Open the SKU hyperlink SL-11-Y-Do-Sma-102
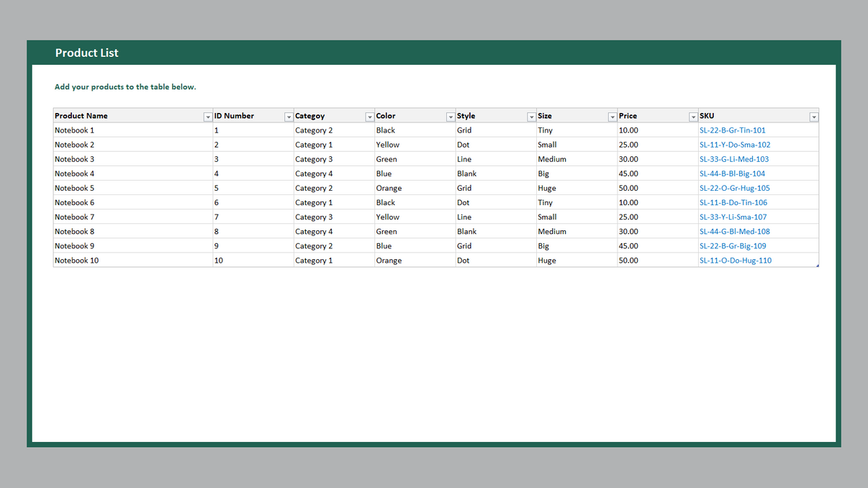 pos(734,145)
